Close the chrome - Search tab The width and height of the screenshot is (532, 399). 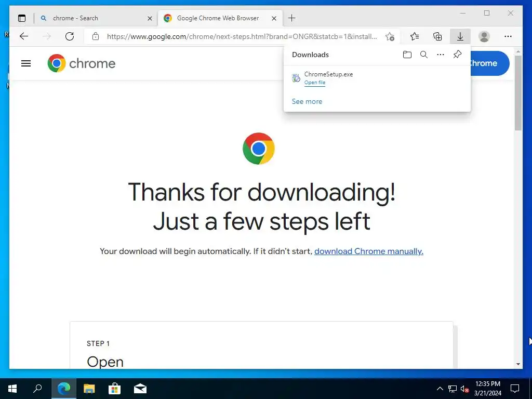tap(150, 18)
